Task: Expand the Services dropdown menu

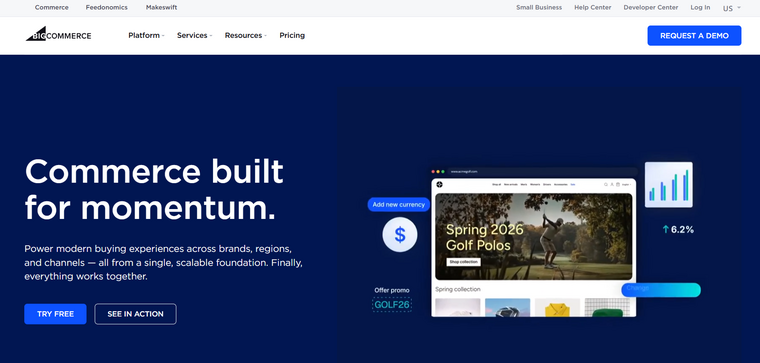Action: pos(194,35)
